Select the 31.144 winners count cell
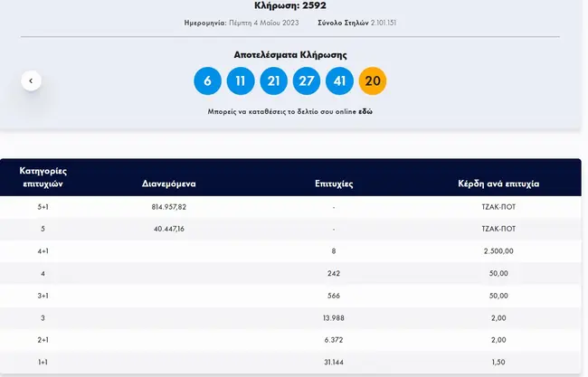This screenshot has width=588, height=377. 334,360
